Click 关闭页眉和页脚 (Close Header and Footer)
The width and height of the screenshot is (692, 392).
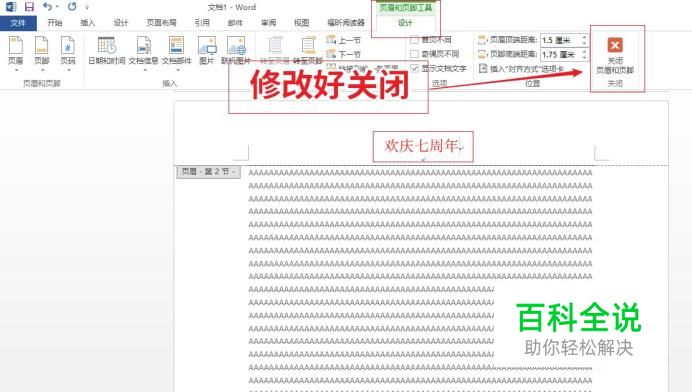[x=615, y=56]
